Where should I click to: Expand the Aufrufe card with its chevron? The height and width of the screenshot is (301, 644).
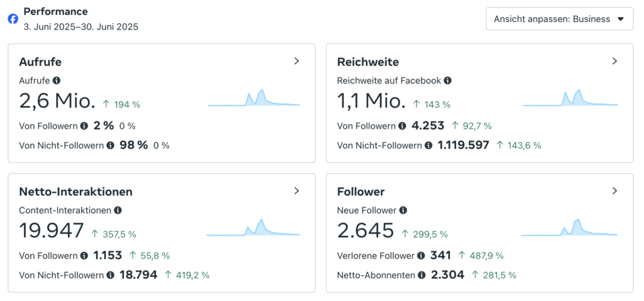(x=297, y=61)
